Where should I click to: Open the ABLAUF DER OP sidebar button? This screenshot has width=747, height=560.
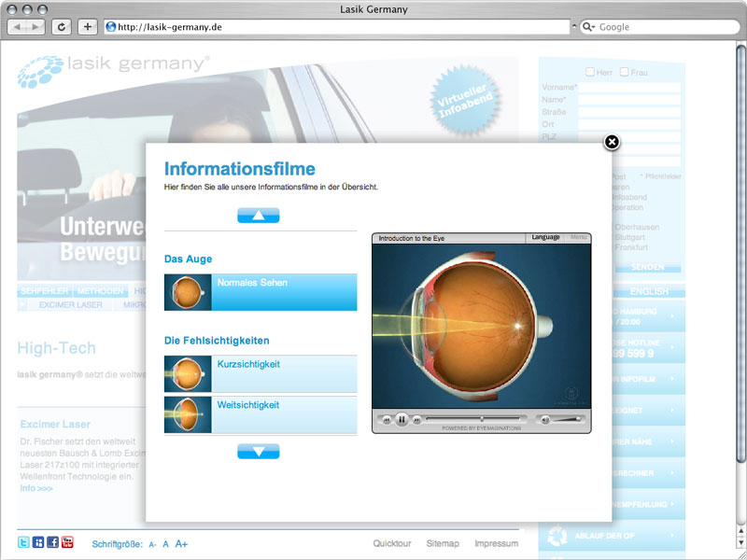(x=612, y=536)
